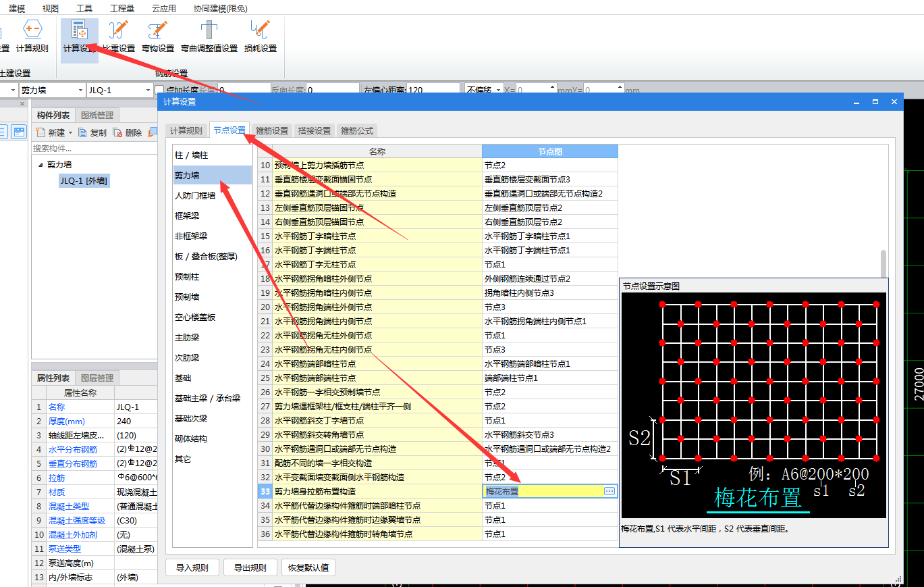Viewport: 924px width, 587px height.
Task: Click the node table vertical scrollbar
Action: (x=884, y=264)
